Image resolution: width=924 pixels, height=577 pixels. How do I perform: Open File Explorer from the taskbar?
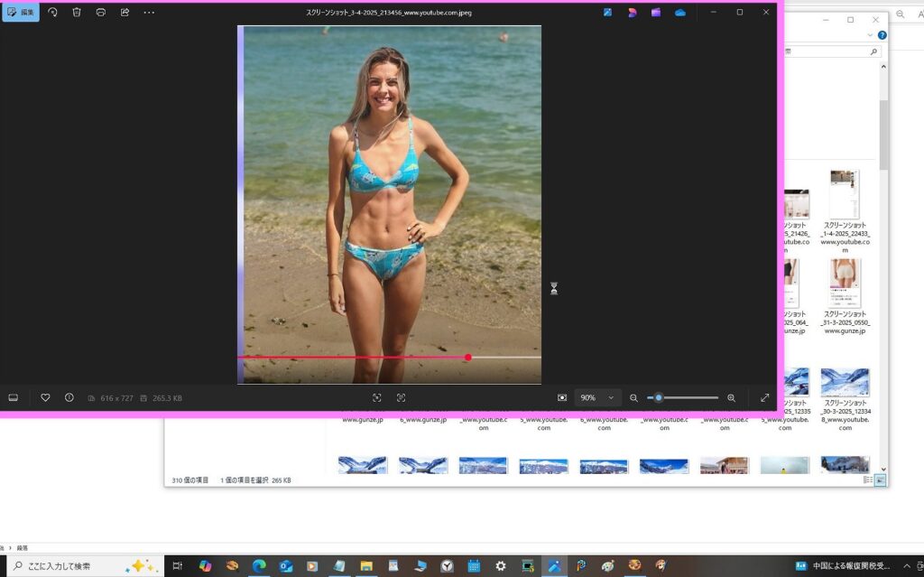pos(366,566)
